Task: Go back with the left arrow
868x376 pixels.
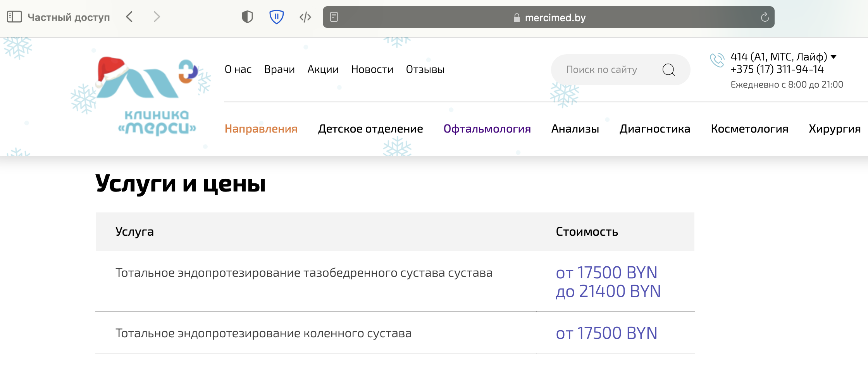Action: (129, 17)
